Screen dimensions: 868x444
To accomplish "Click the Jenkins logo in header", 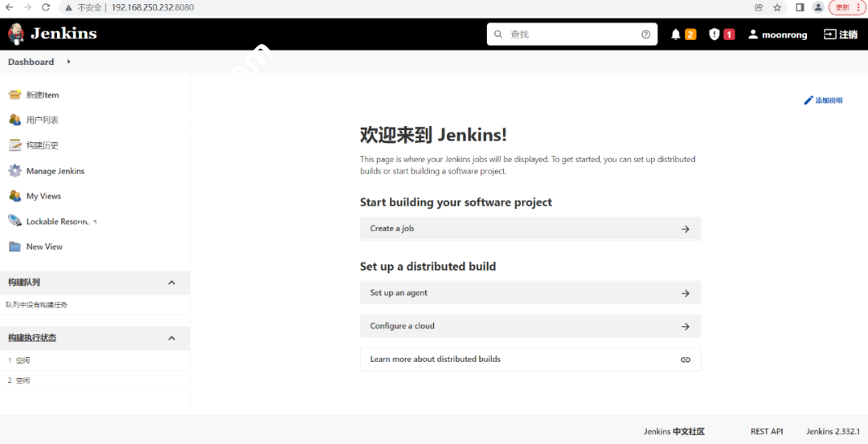I will (x=52, y=34).
